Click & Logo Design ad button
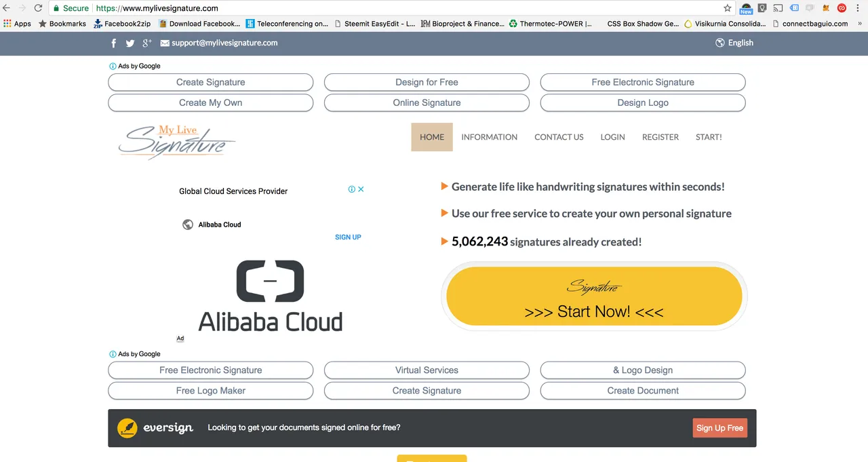This screenshot has height=462, width=868. pos(643,370)
